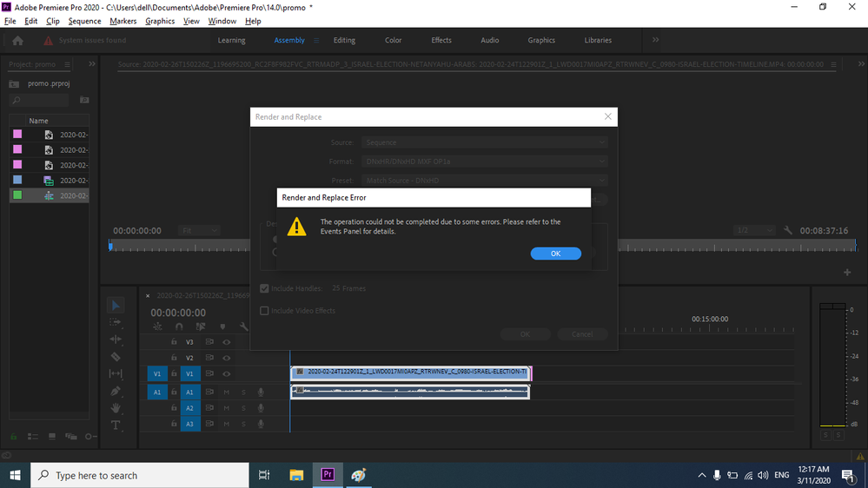868x488 pixels.
Task: Open Source monitor settings wrench
Action: pyautogui.click(x=788, y=231)
